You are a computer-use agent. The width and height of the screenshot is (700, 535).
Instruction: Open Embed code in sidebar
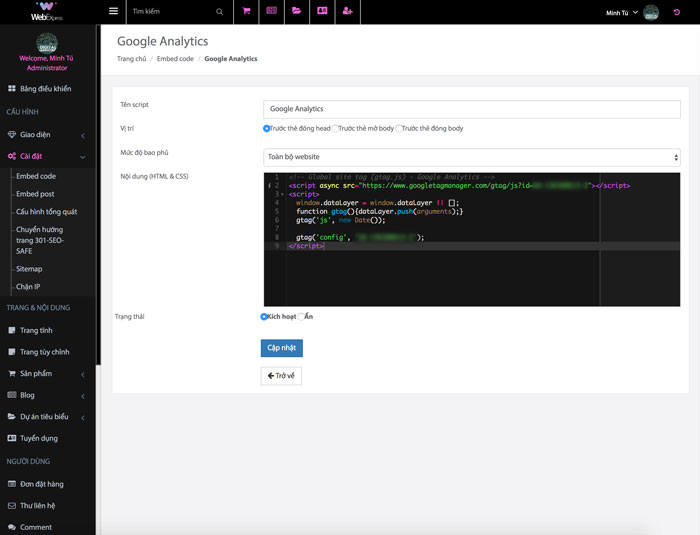[x=36, y=176]
